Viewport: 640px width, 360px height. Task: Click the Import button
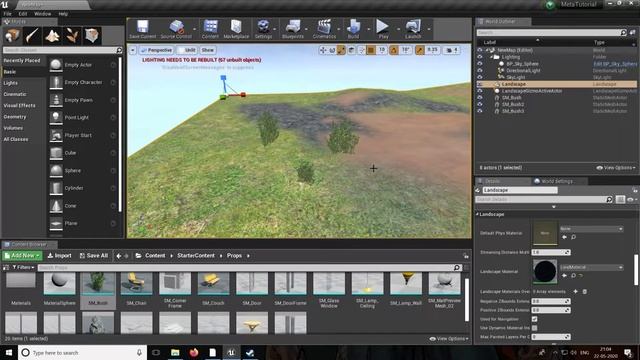[x=60, y=256]
